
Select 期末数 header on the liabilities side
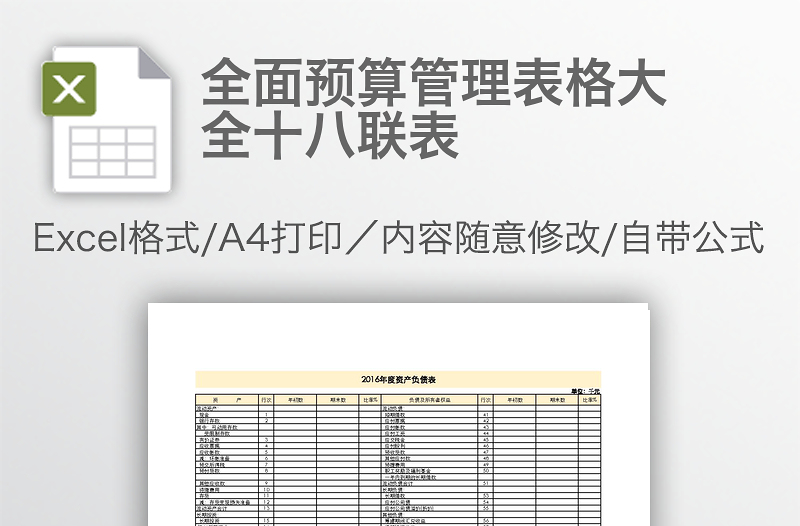point(557,400)
